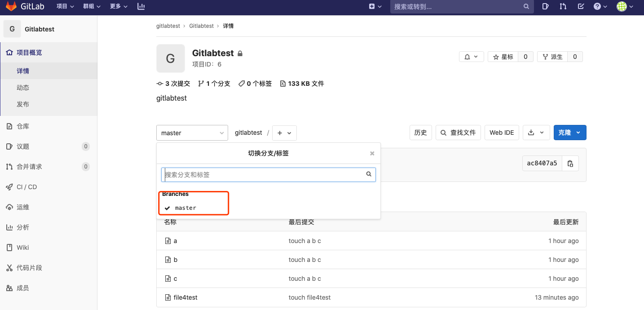
Task: Select the CI / CD sidebar entry
Action: [x=27, y=186]
